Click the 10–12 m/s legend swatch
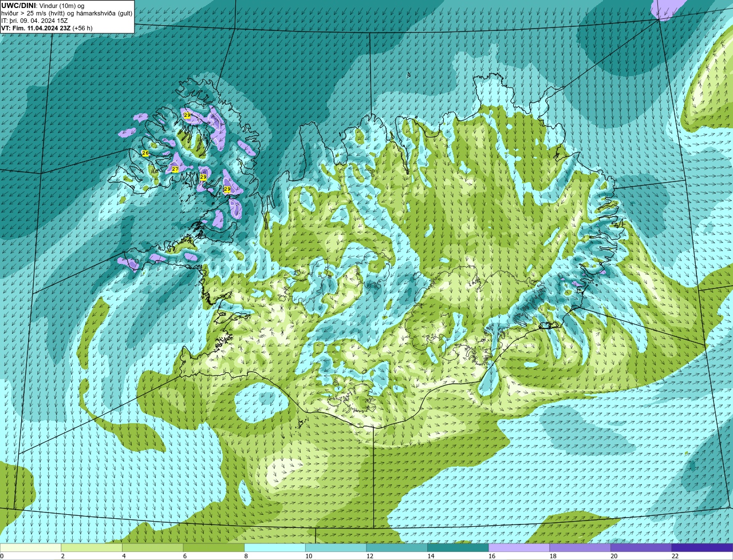 [x=336, y=547]
